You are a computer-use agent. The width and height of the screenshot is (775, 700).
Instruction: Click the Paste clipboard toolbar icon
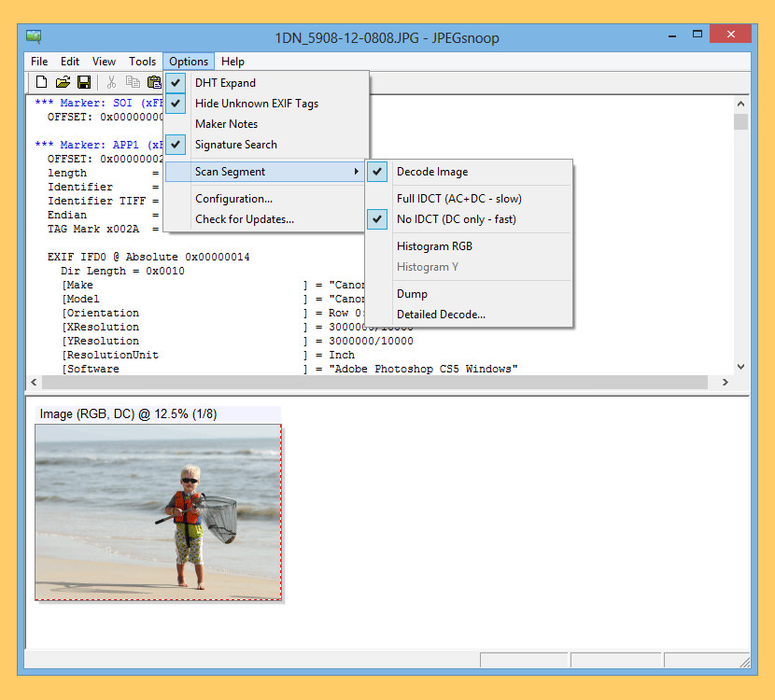click(155, 82)
